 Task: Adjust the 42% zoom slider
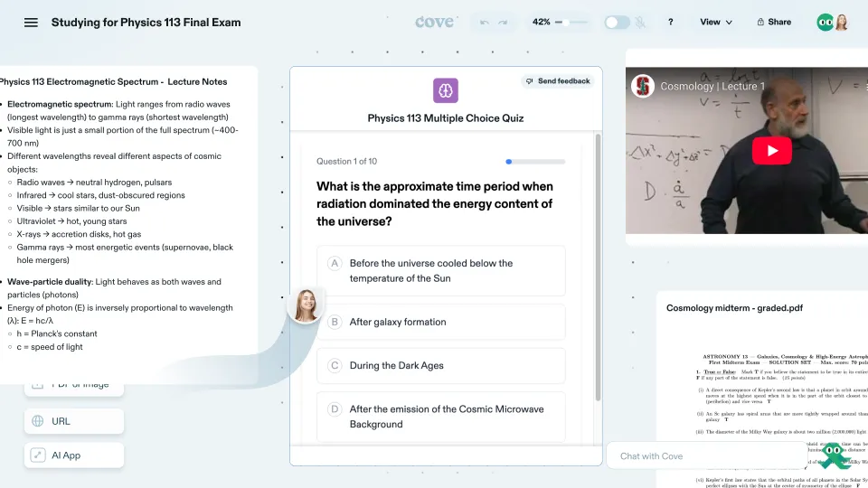571,22
